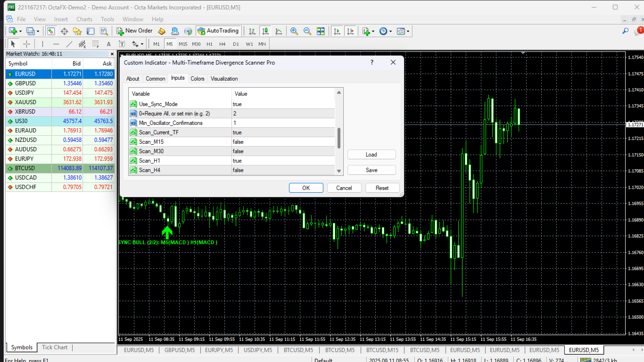
Task: Zoom in on the chart
Action: coord(294,31)
